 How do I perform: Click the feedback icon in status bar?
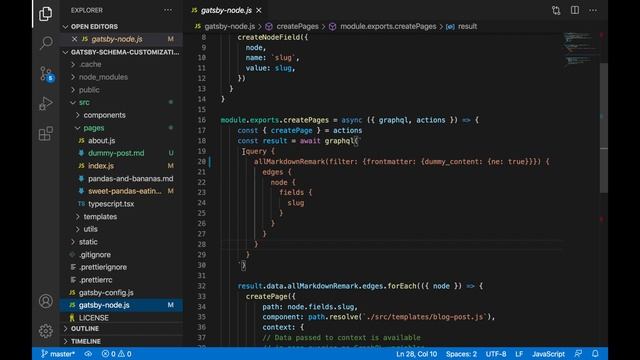click(578, 354)
